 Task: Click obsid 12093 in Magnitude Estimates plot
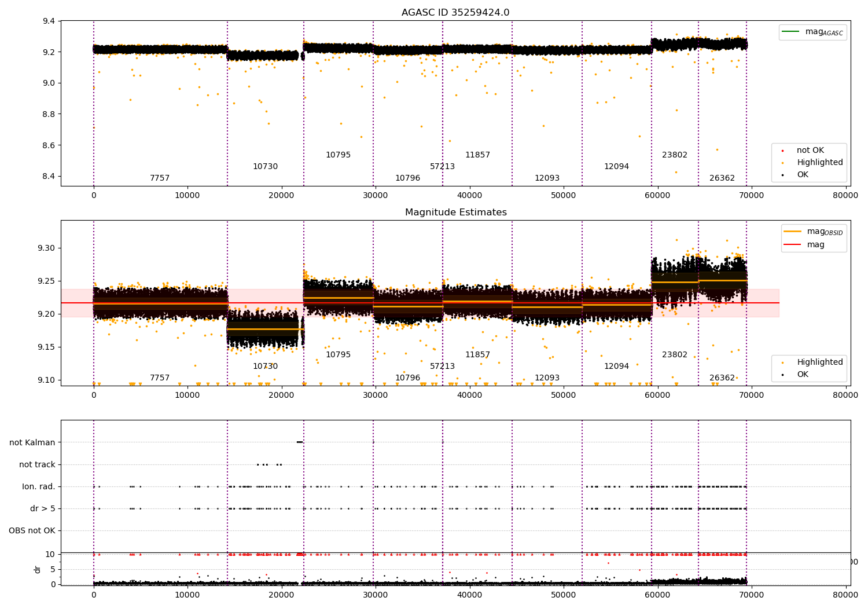[x=547, y=378]
